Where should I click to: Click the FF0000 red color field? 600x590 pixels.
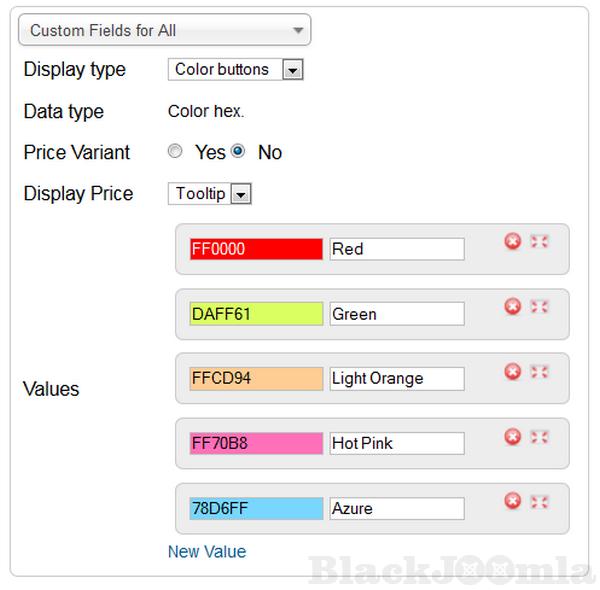point(256,249)
